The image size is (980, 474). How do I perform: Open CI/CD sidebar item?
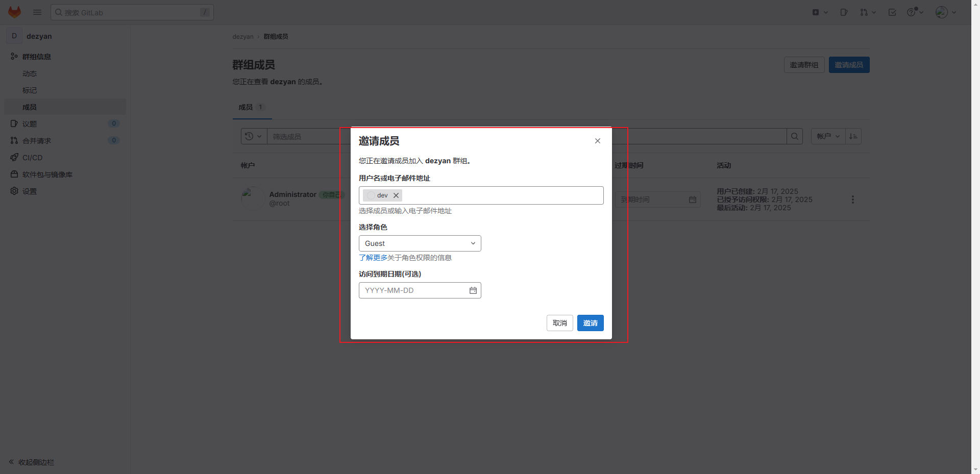point(65,158)
